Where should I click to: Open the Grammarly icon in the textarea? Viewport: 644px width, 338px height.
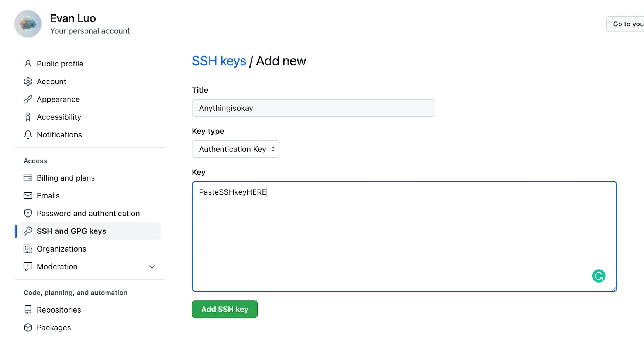coord(599,276)
